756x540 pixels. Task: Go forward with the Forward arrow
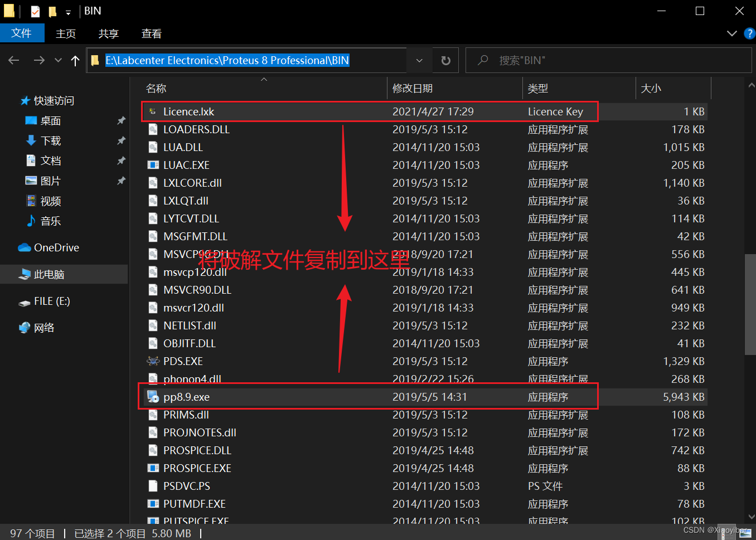[x=39, y=60]
